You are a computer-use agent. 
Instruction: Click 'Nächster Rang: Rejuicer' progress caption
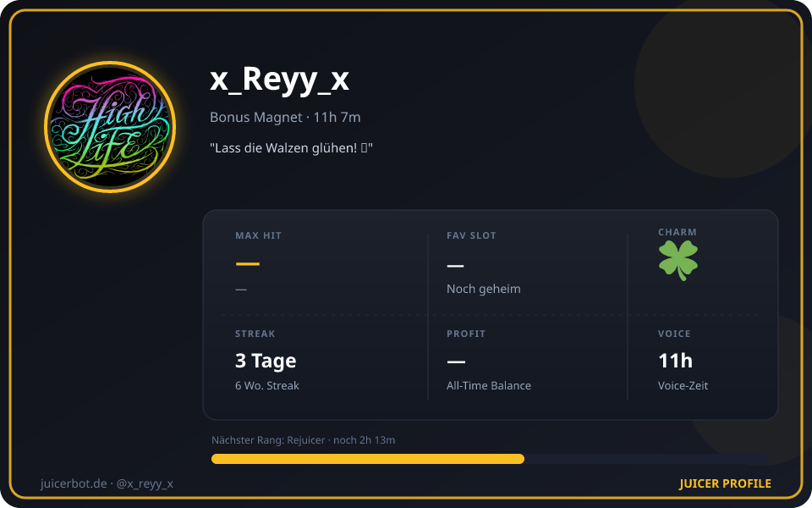point(303,440)
